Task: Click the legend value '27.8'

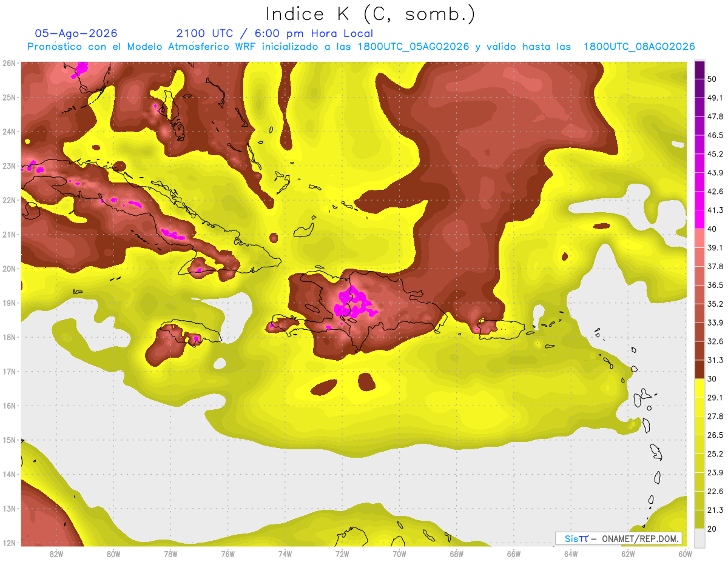Action: click(716, 416)
